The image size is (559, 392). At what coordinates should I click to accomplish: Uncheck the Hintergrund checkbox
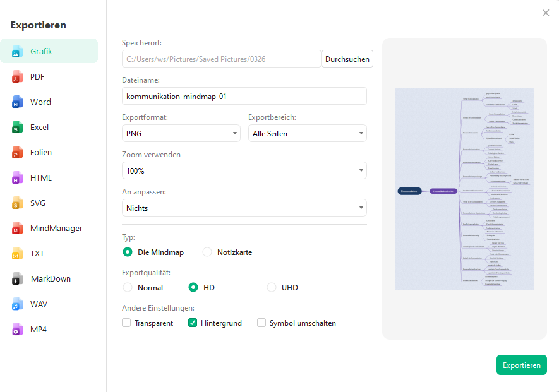click(x=193, y=323)
